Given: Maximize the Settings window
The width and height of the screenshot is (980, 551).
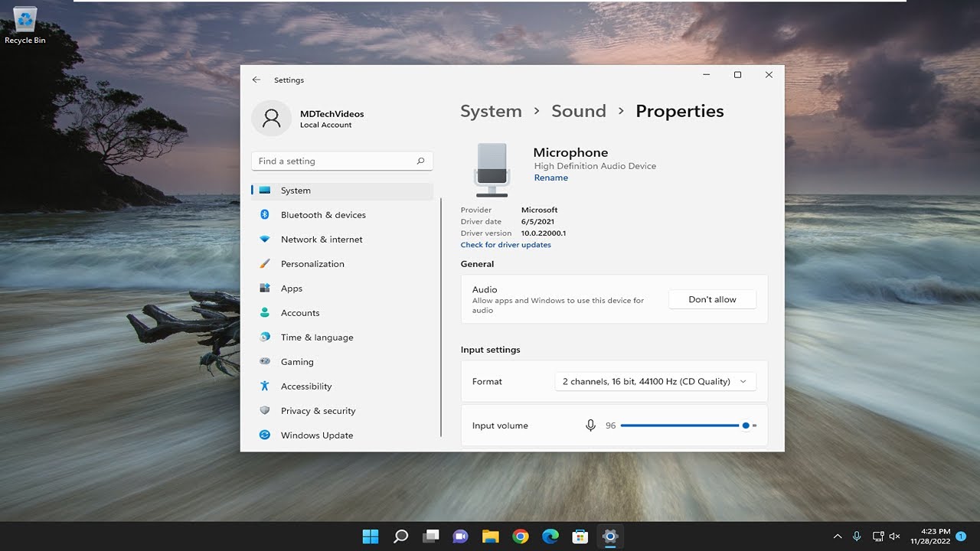Looking at the screenshot, I should pos(737,75).
